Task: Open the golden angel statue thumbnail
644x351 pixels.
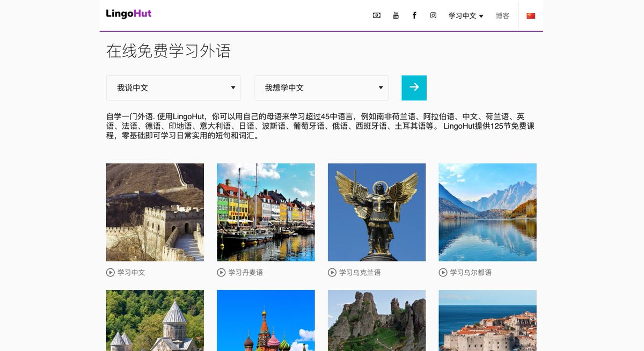Action: (x=377, y=212)
